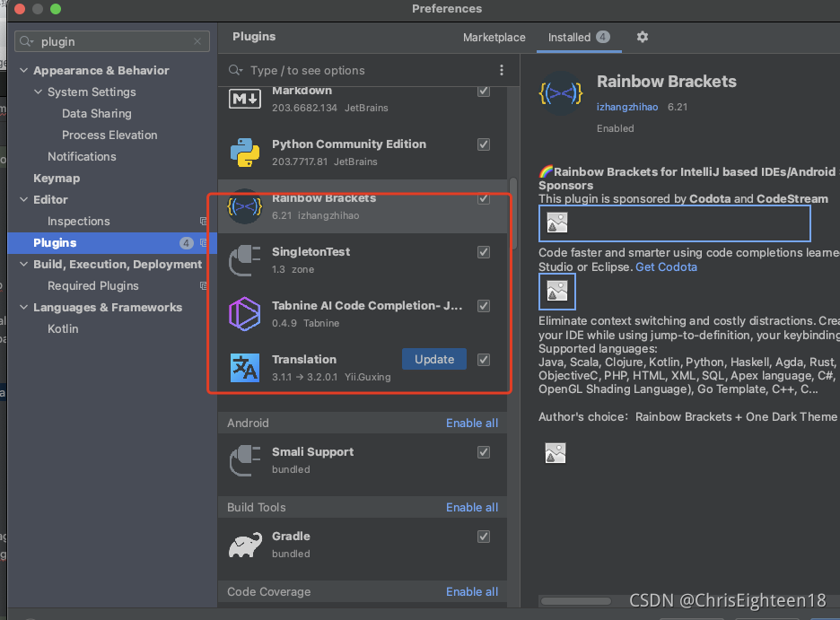Enable all Build Tools plugins
This screenshot has height=620, width=840.
point(472,508)
